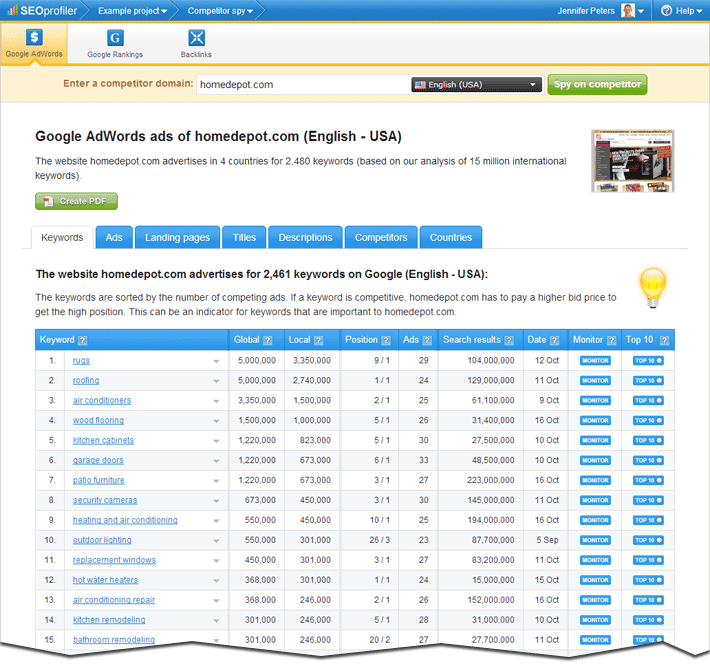Screen dimensions: 710x664
Task: Click the homedepot.com website thumbnail
Action: point(633,161)
